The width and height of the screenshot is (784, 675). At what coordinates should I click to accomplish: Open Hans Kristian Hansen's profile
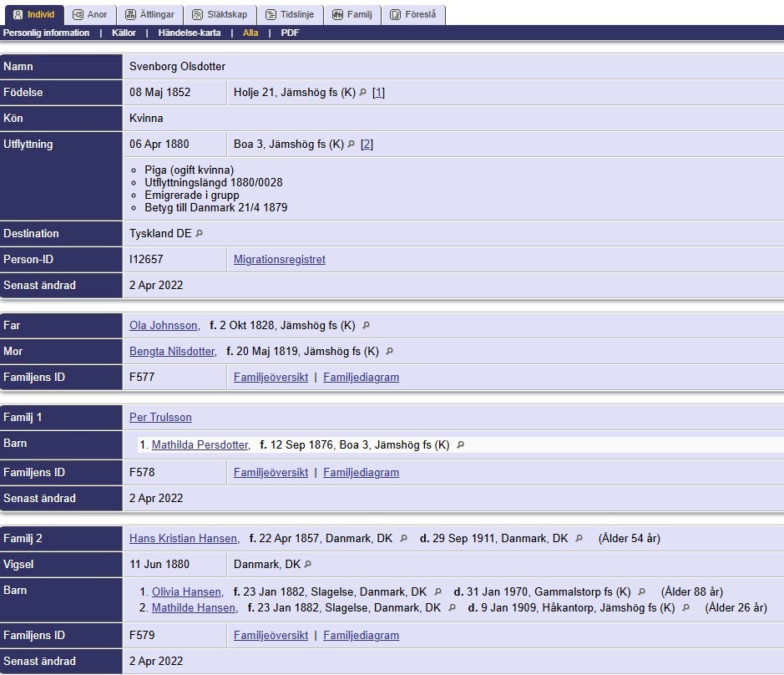[184, 538]
